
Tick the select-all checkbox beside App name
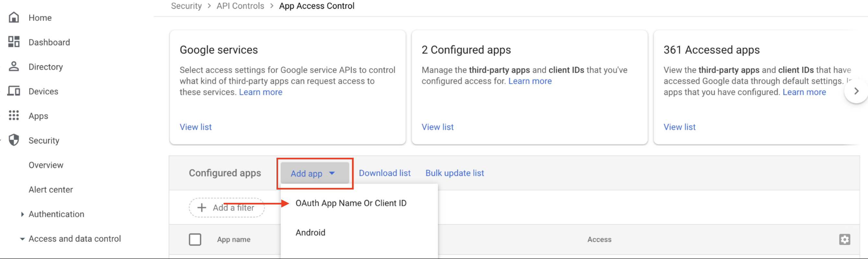(x=195, y=240)
